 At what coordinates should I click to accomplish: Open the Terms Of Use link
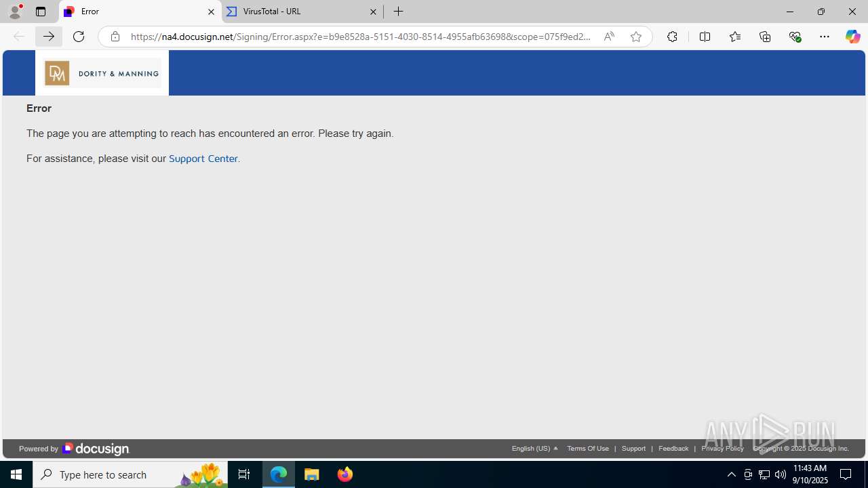(588, 449)
